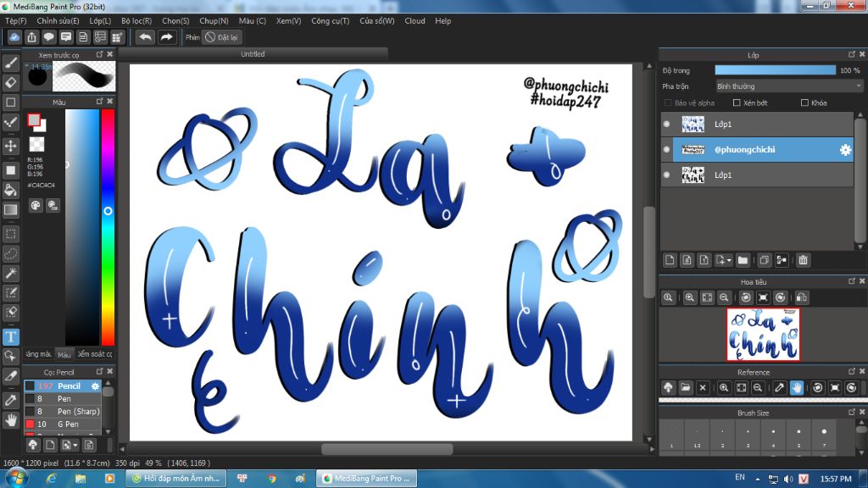The image size is (868, 488).
Task: Duplicate the selected layer
Action: point(765,260)
